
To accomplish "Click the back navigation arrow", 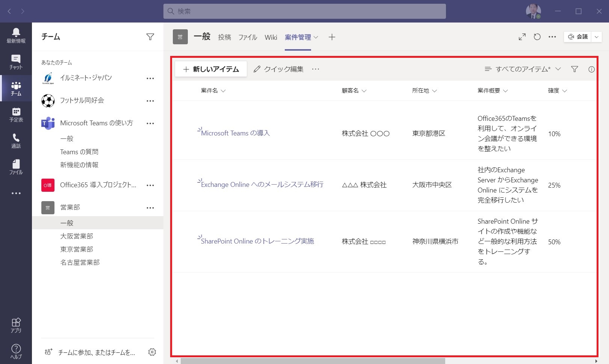I will [9, 11].
